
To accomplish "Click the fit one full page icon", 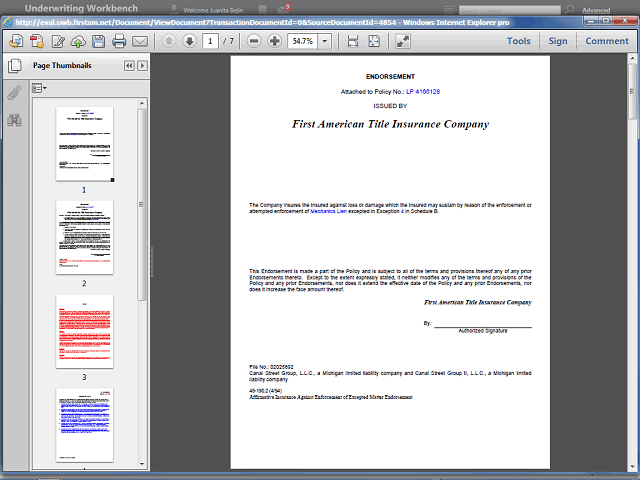I will pos(374,41).
